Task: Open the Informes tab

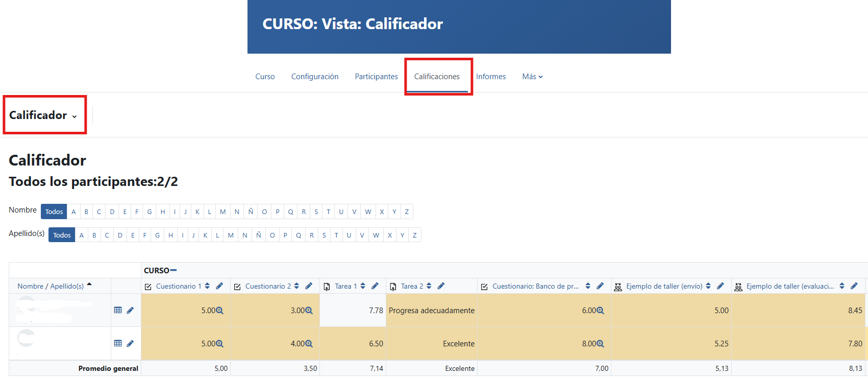Action: click(491, 77)
